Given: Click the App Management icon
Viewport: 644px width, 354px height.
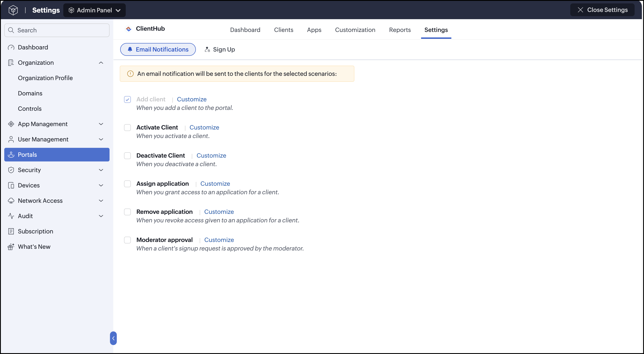Looking at the screenshot, I should 11,124.
